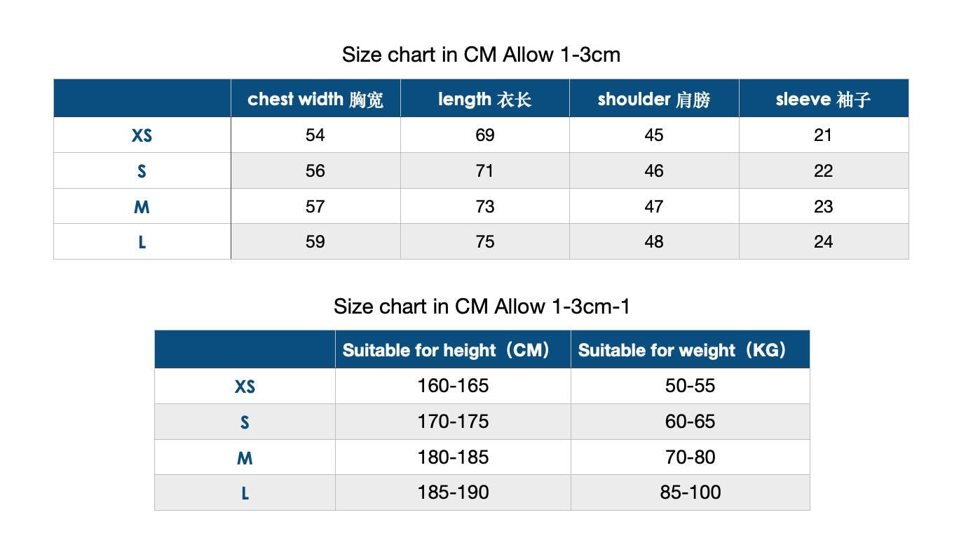980x550 pixels.
Task: Select the XS row label in first table
Action: pyautogui.click(x=142, y=135)
